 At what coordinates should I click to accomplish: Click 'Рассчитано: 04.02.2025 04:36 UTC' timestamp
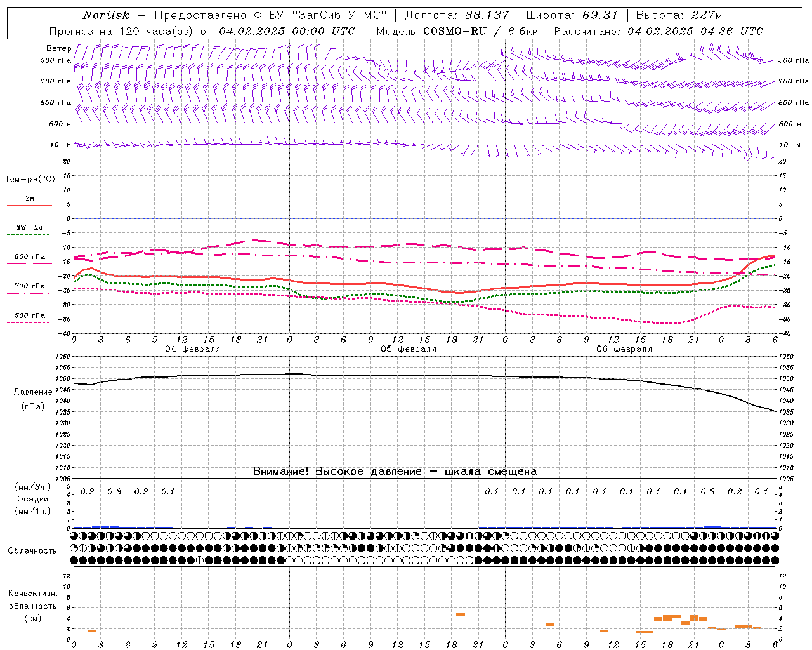(658, 31)
